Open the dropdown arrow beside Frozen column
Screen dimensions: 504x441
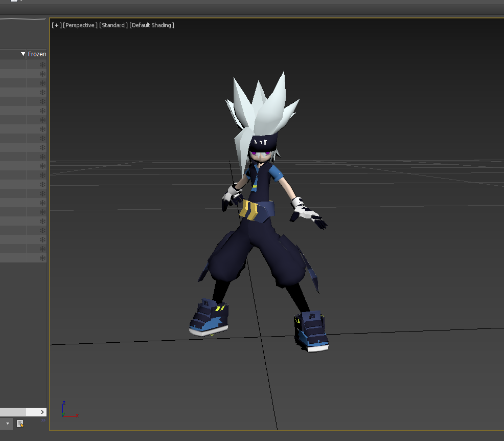tap(23, 54)
